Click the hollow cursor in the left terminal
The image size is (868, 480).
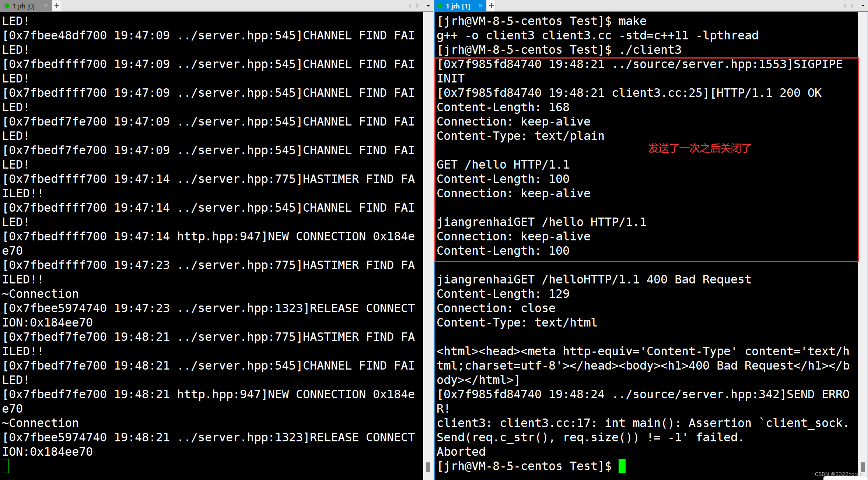[6, 466]
